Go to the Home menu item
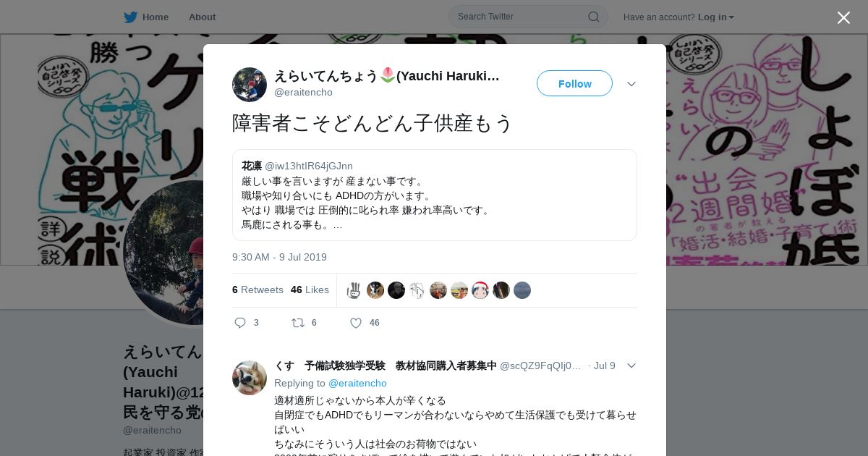868x456 pixels. 156,17
